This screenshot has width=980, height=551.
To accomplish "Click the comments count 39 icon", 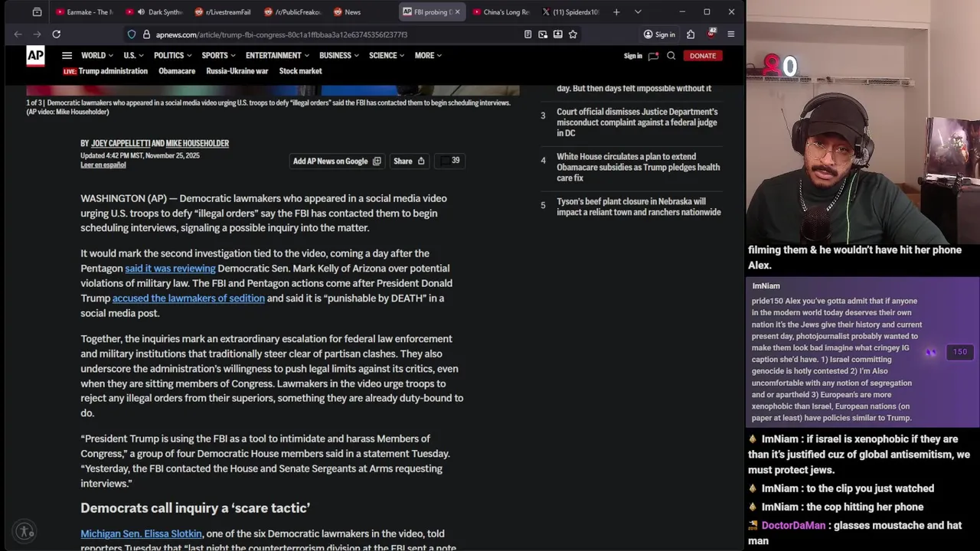I will 451,161.
